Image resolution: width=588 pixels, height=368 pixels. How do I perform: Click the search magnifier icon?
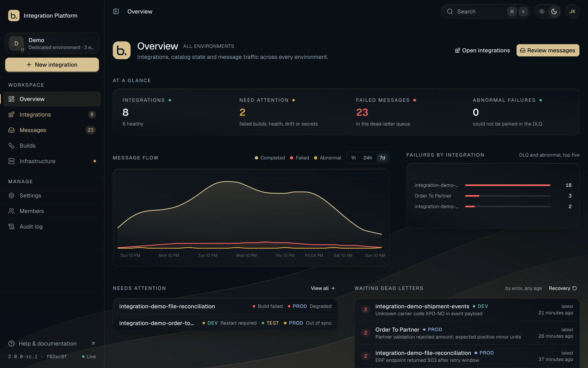coord(450,11)
